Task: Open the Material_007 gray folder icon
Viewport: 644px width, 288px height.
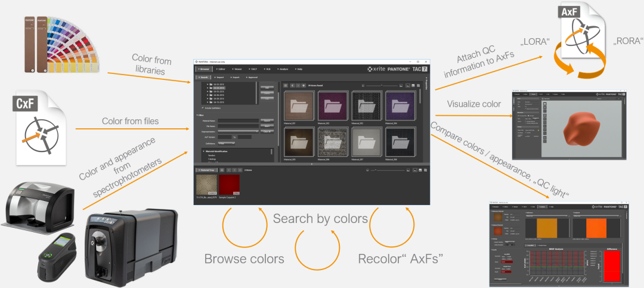Action: tap(364, 143)
